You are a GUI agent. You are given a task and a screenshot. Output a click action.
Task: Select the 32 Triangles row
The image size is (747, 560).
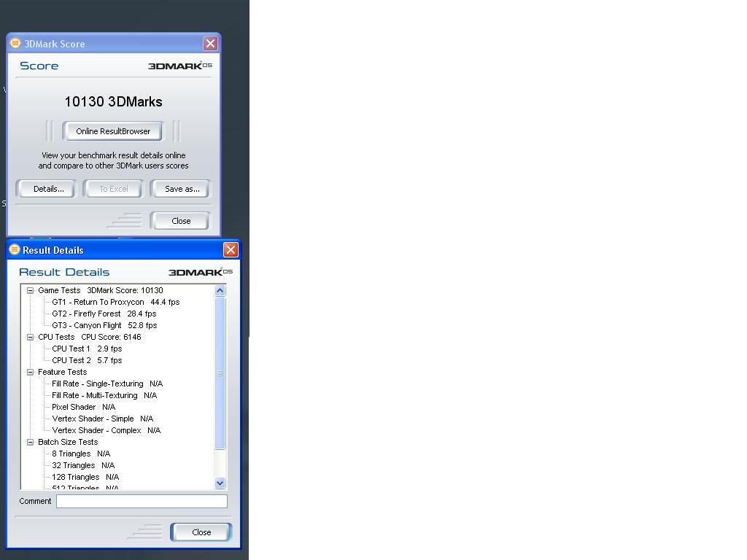83,465
